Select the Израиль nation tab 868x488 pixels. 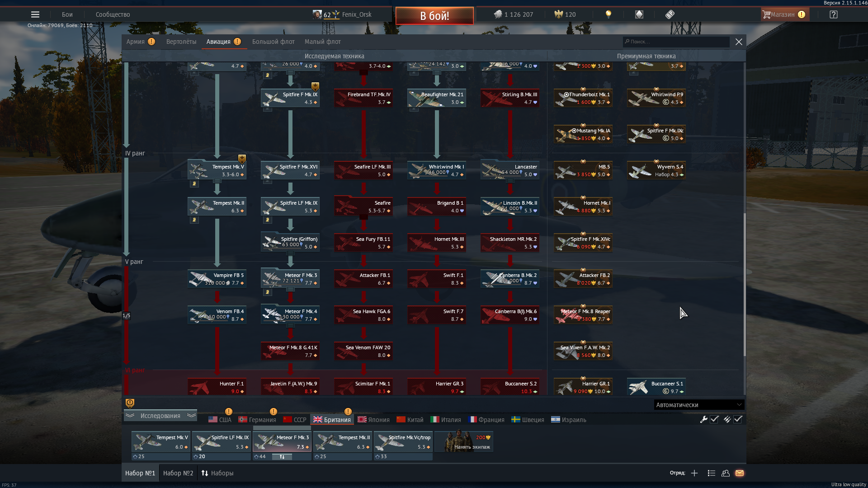click(569, 420)
